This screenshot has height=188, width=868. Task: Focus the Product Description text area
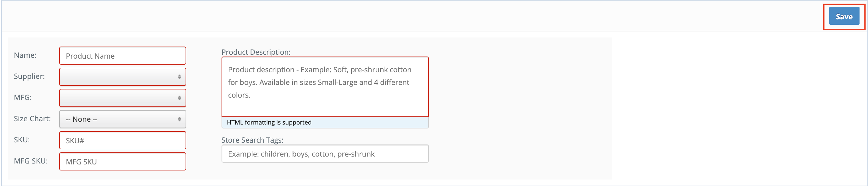pos(325,87)
